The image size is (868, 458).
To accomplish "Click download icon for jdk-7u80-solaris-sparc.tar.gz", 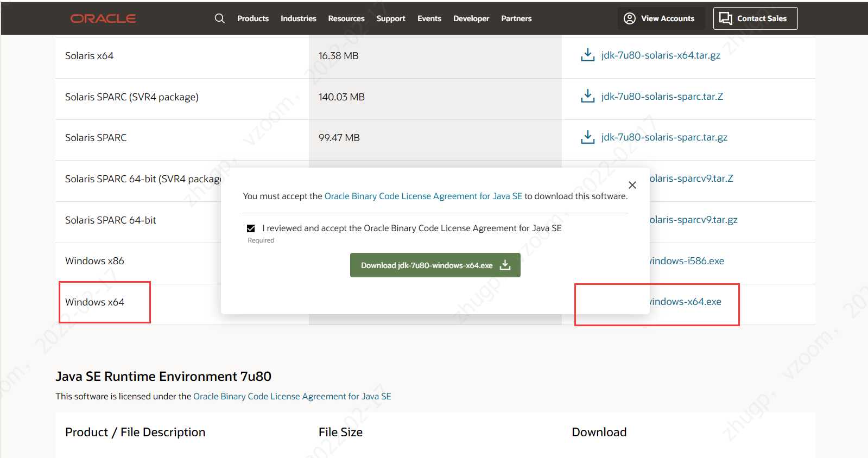I will point(587,137).
